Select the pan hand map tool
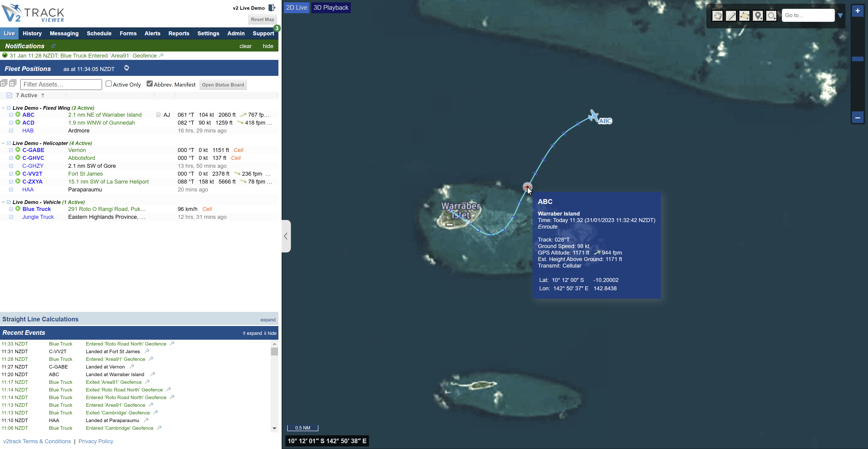Viewport: 868px width, 449px height. [x=717, y=16]
